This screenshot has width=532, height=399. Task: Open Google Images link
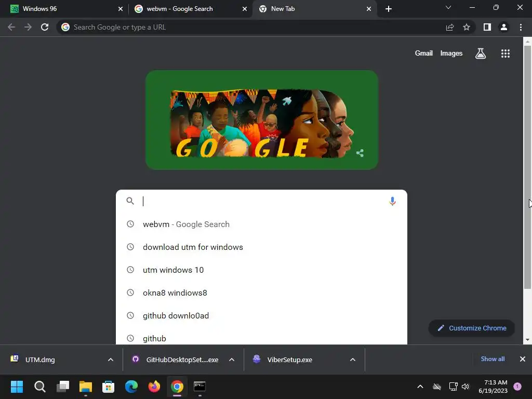pos(451,54)
